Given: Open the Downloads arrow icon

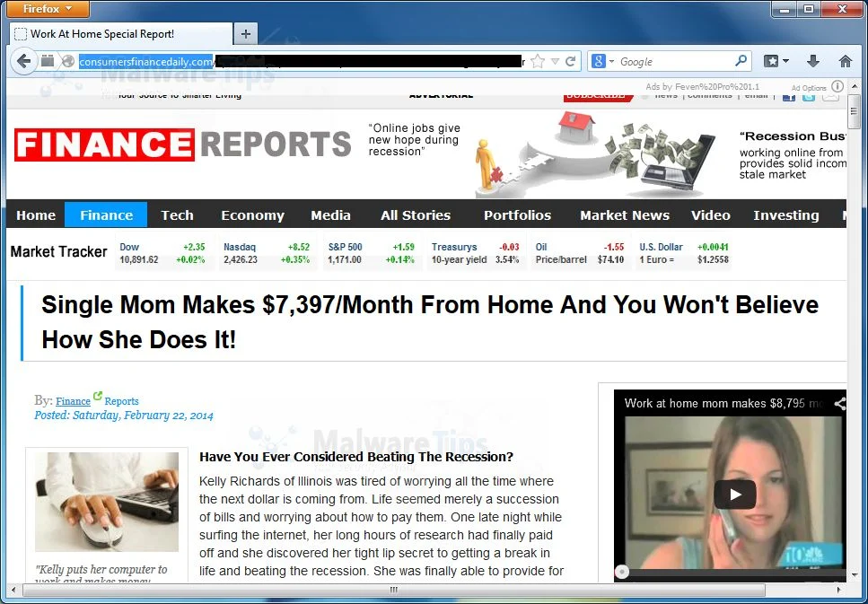Looking at the screenshot, I should coord(812,61).
